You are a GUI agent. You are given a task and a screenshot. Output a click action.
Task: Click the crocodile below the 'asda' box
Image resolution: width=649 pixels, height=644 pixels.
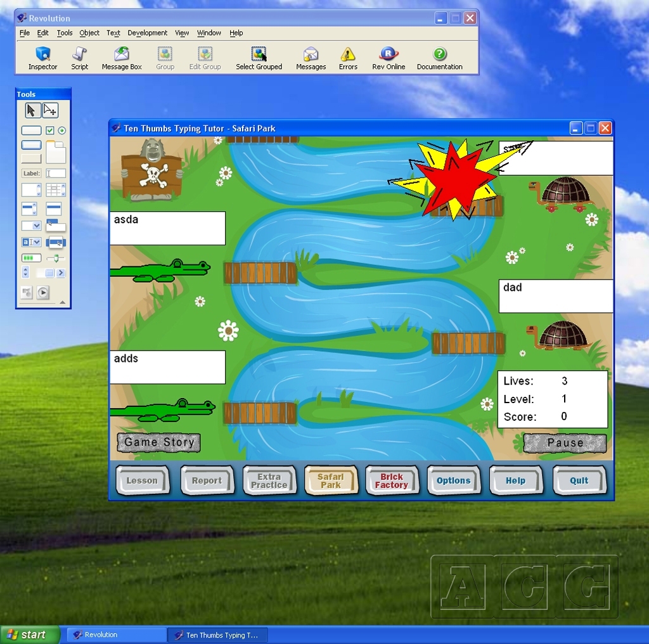[x=161, y=271]
